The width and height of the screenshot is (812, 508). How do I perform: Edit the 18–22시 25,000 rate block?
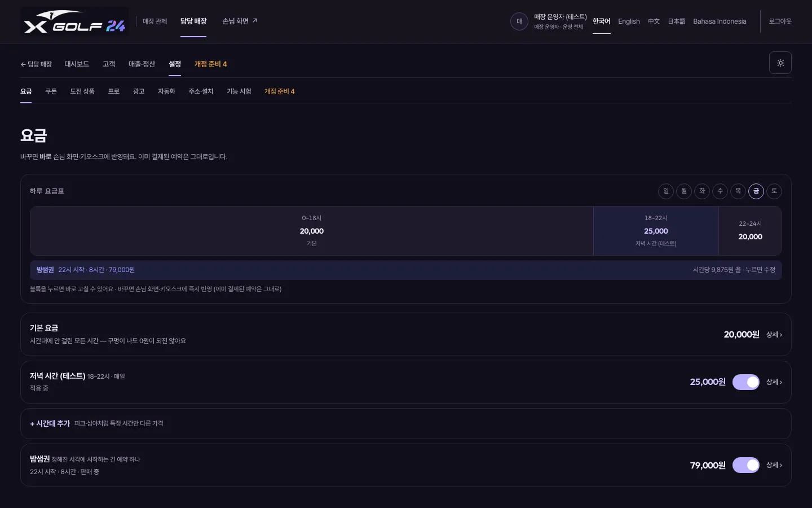click(656, 231)
